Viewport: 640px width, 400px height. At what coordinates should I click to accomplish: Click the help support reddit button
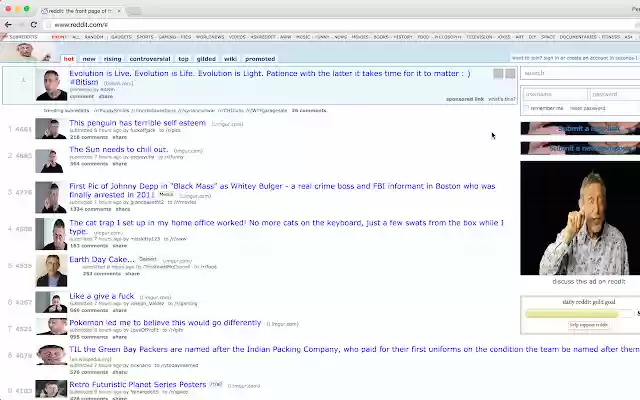click(x=588, y=325)
